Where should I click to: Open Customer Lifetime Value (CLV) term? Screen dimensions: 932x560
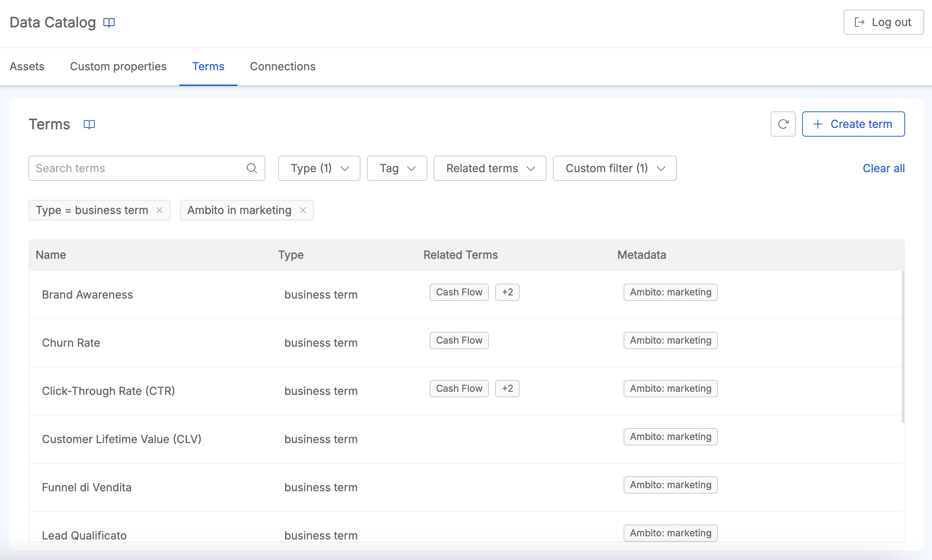pyautogui.click(x=122, y=439)
